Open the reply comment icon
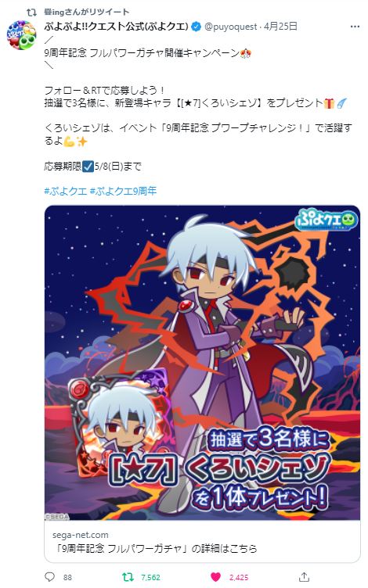This screenshot has height=588, width=368. (x=49, y=577)
